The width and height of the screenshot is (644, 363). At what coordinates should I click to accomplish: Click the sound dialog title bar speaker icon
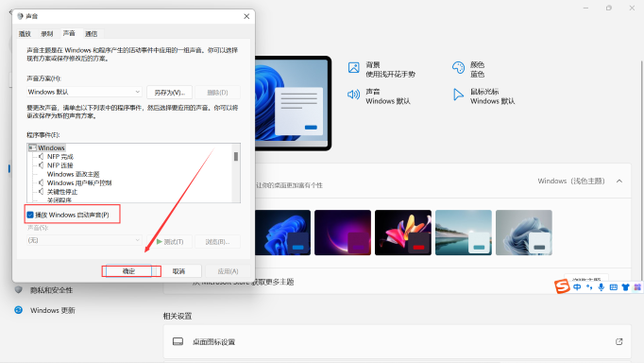(20, 16)
